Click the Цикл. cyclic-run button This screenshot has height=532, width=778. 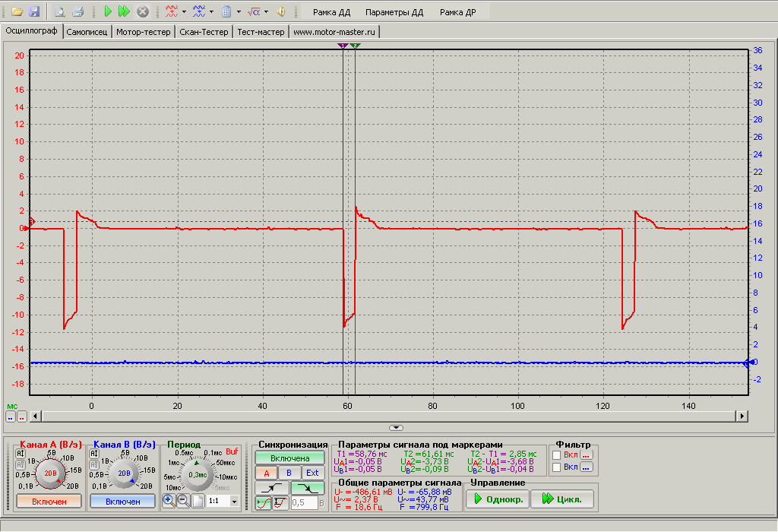[x=562, y=499]
